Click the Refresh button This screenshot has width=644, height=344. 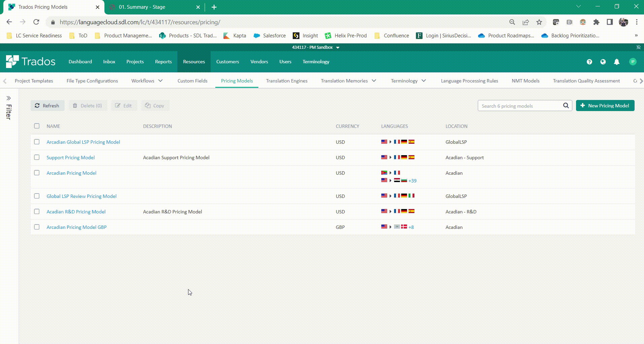tap(47, 106)
